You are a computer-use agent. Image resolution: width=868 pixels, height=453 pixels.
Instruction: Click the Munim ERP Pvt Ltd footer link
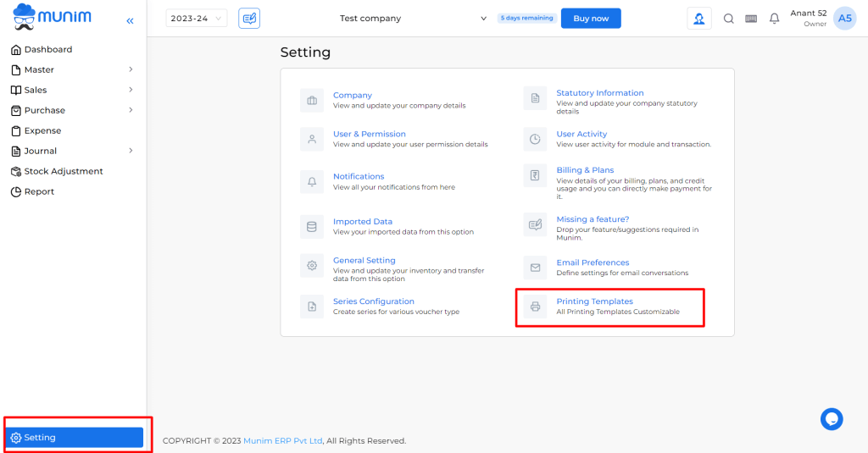(283, 441)
